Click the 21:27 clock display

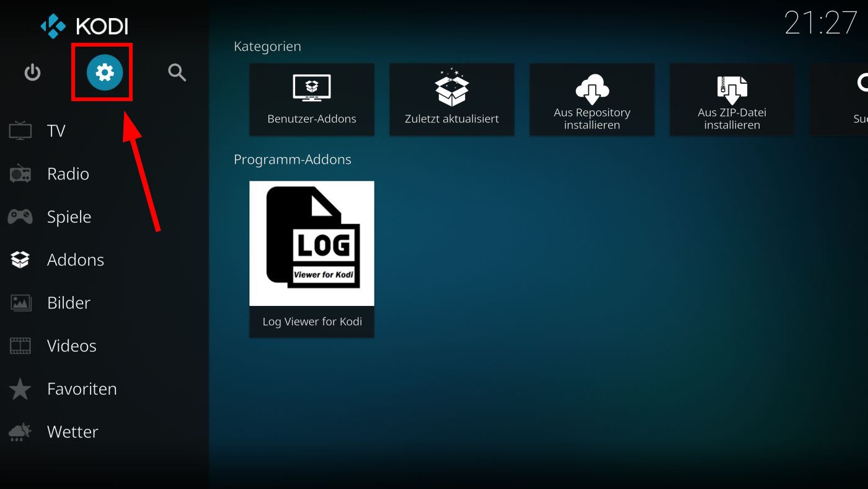click(x=821, y=24)
